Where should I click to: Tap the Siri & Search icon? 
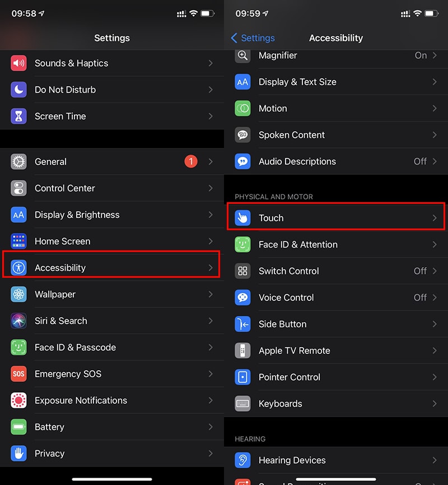coord(18,321)
